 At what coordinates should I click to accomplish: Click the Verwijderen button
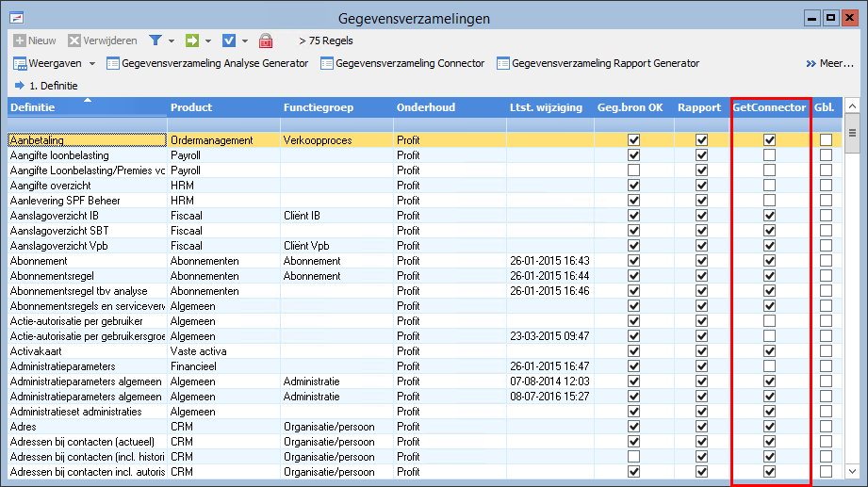(x=103, y=41)
